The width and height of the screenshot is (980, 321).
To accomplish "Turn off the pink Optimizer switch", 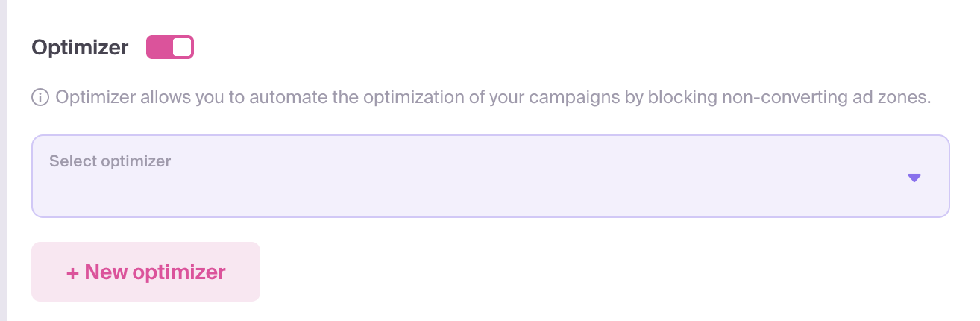I will 170,47.
